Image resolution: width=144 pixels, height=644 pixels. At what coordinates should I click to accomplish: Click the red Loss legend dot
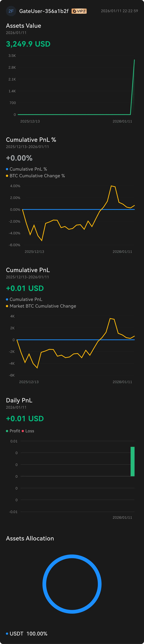coord(23,431)
